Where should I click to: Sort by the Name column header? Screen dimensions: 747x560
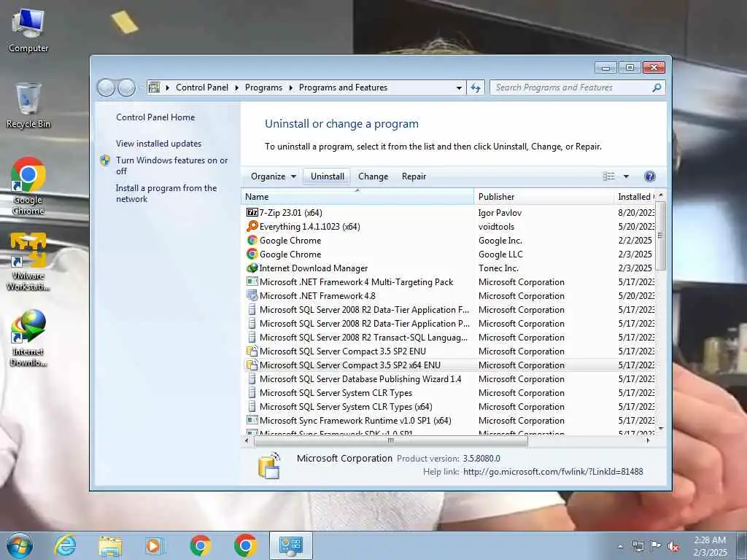pos(357,197)
